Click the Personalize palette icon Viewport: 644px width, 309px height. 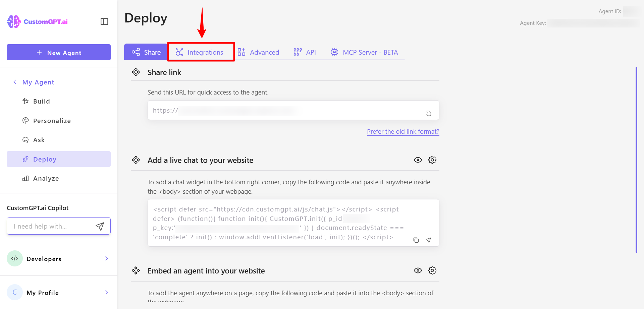(x=25, y=121)
